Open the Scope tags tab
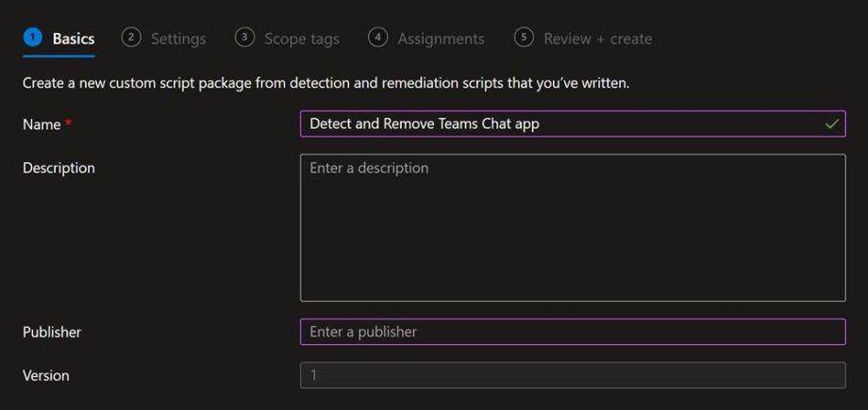This screenshot has width=868, height=410. tap(301, 39)
